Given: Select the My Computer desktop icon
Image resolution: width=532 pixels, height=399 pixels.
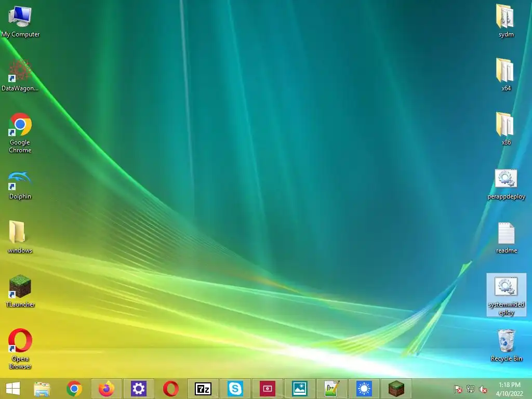Looking at the screenshot, I should point(20,21).
